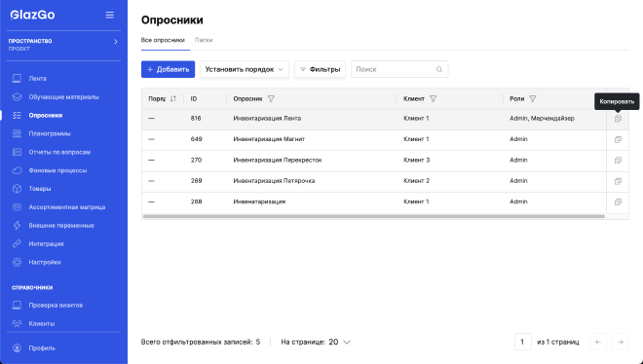This screenshot has height=364, width=643.
Task: Copy the Инвентаризация Лента questionnaire
Action: (618, 119)
